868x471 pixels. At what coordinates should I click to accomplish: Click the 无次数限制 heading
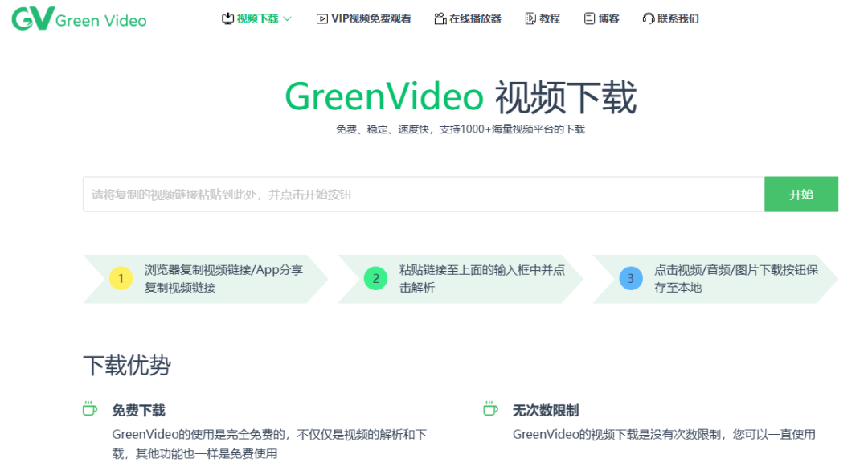pyautogui.click(x=546, y=410)
